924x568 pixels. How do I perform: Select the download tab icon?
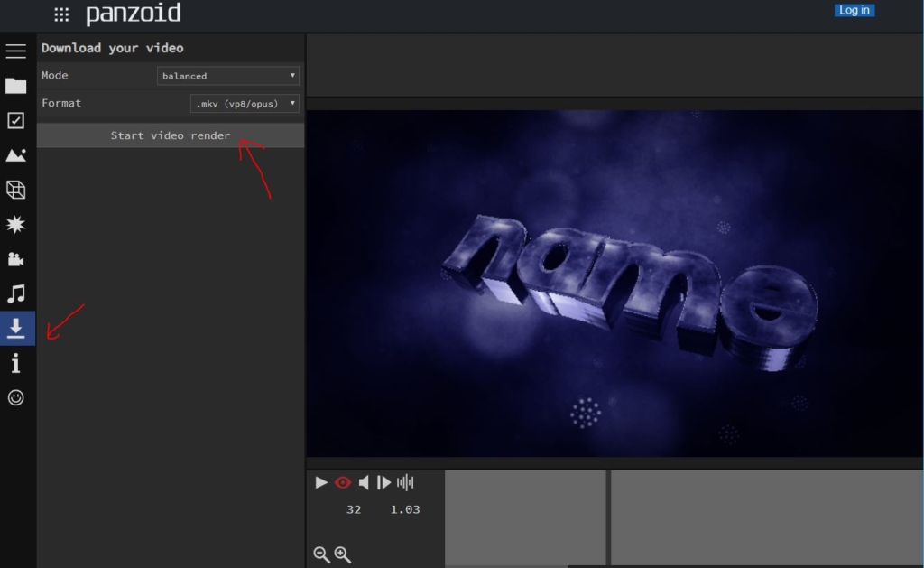(16, 329)
